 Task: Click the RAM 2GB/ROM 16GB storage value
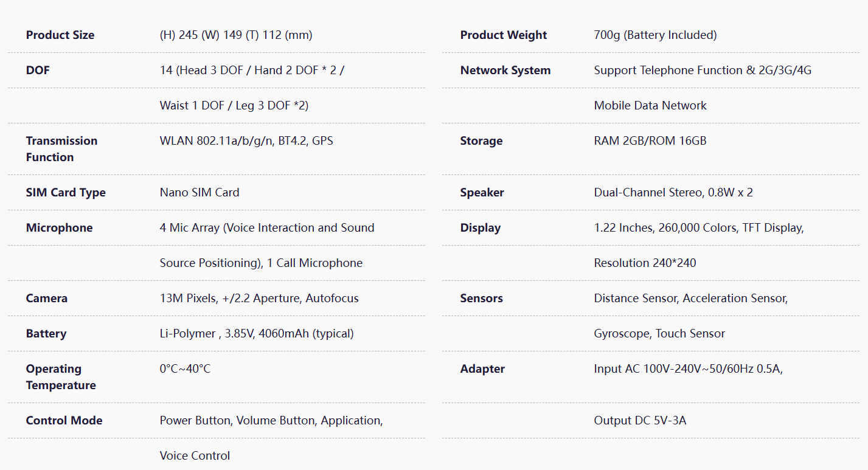point(650,141)
